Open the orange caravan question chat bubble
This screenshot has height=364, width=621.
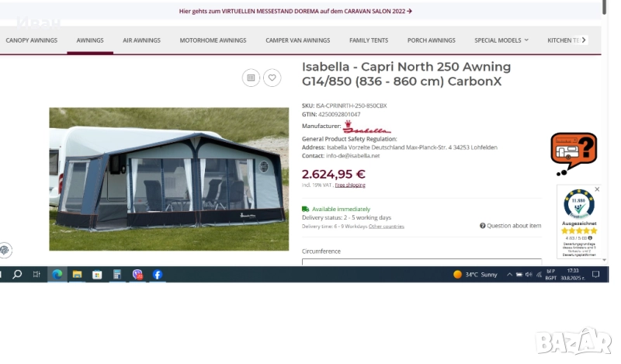(573, 153)
